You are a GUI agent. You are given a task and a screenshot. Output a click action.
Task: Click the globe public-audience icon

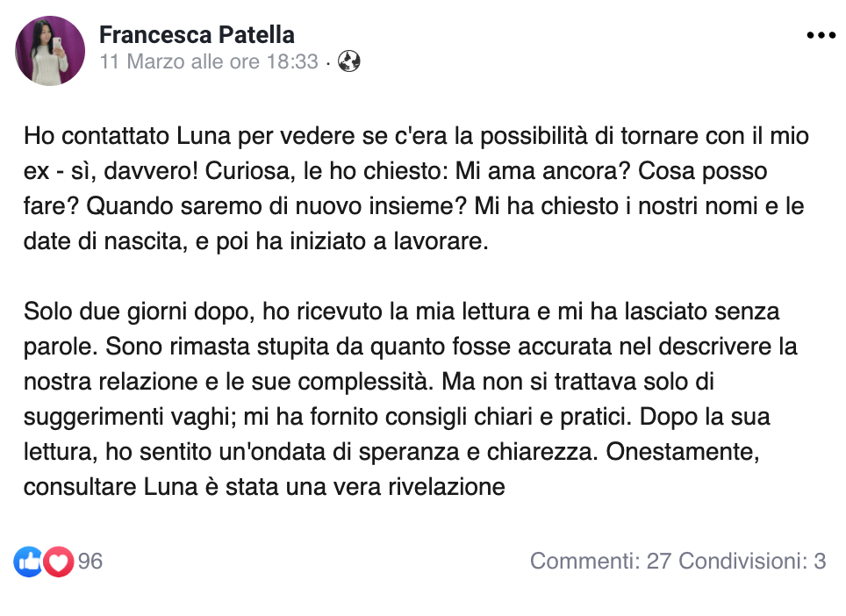tap(349, 61)
